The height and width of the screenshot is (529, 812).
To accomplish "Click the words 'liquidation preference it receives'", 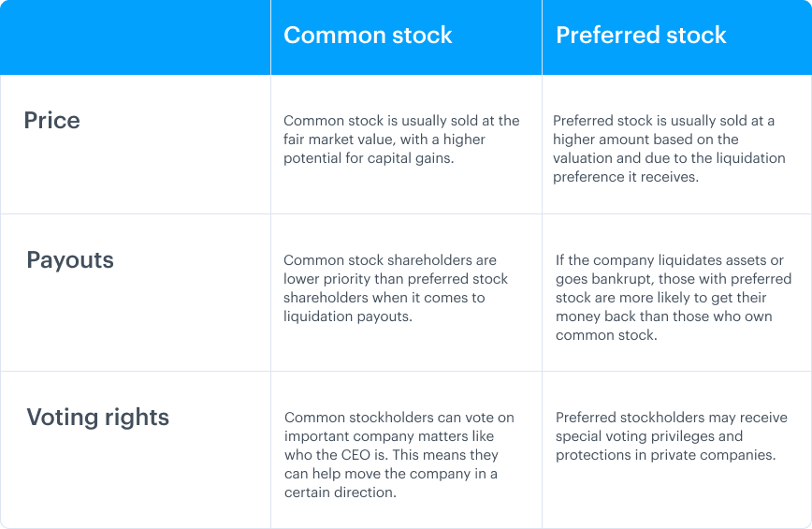I will tap(669, 168).
